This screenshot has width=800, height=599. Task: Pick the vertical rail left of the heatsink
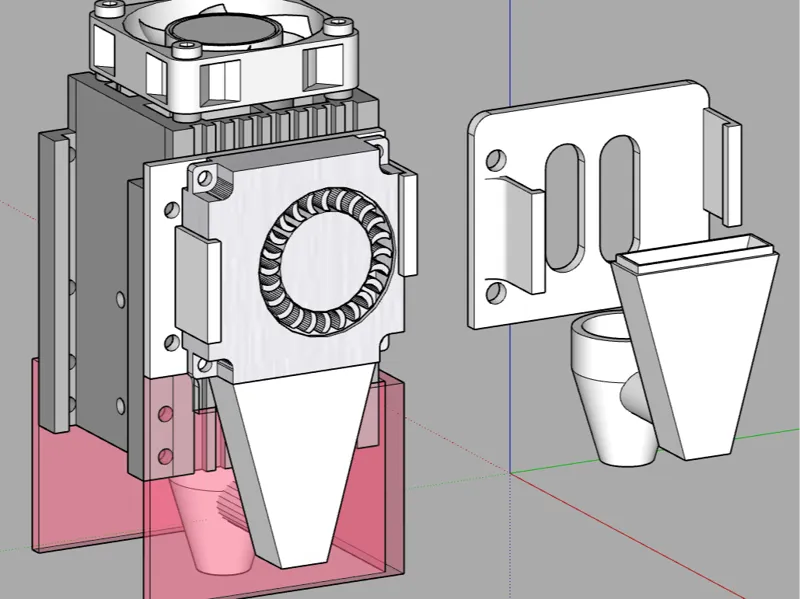(x=56, y=281)
